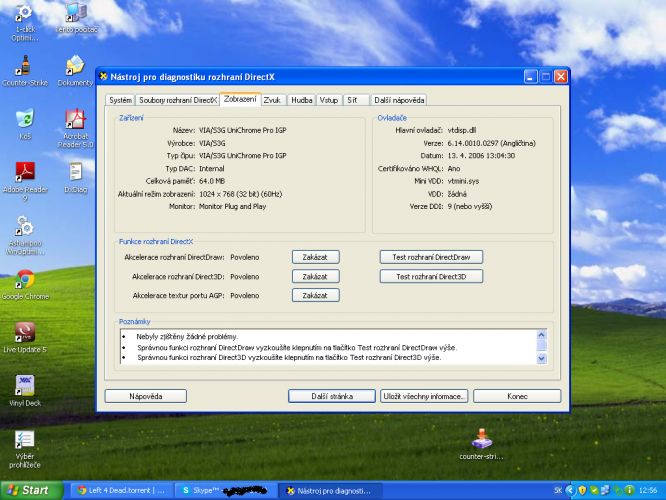Image resolution: width=666 pixels, height=500 pixels.
Task: Click Test rozhraní DirectDraw button
Action: point(431,257)
